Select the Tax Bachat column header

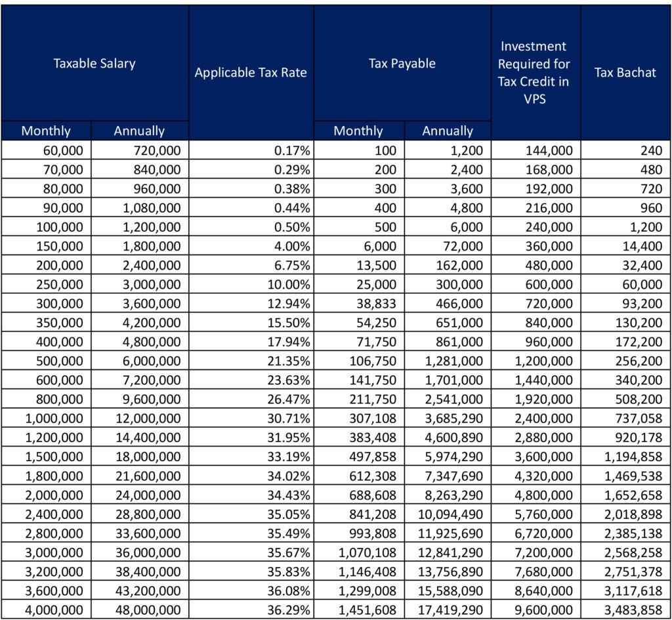[x=625, y=73]
